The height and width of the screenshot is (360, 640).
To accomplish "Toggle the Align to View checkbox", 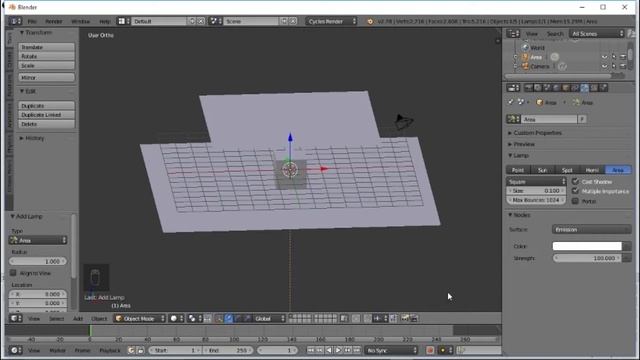I will tap(13, 273).
